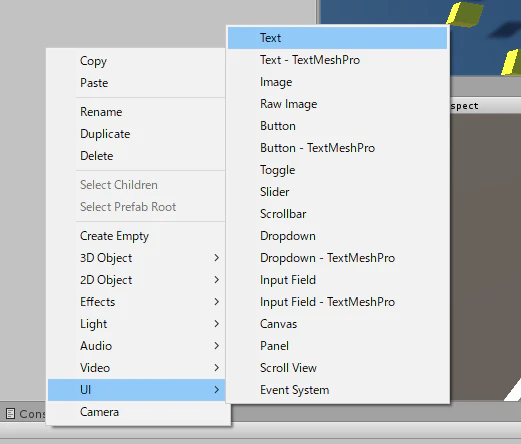
Task: Select Scrollbar from UI submenu
Action: pos(337,214)
